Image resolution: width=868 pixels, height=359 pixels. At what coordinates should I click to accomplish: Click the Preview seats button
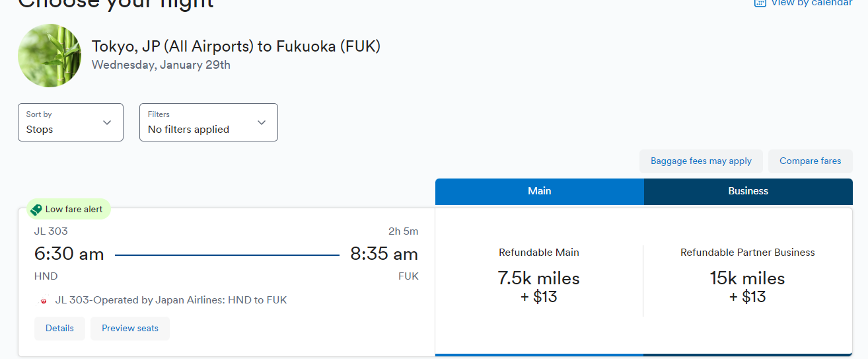[x=130, y=329]
